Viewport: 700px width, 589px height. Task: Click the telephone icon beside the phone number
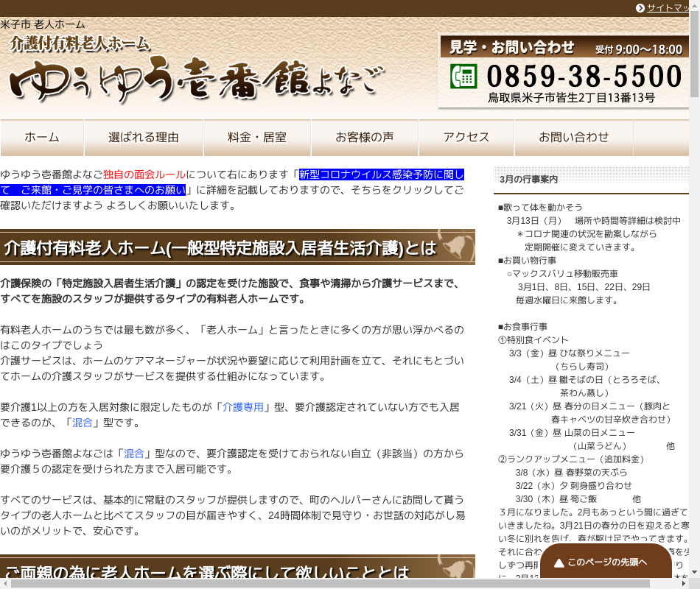463,76
